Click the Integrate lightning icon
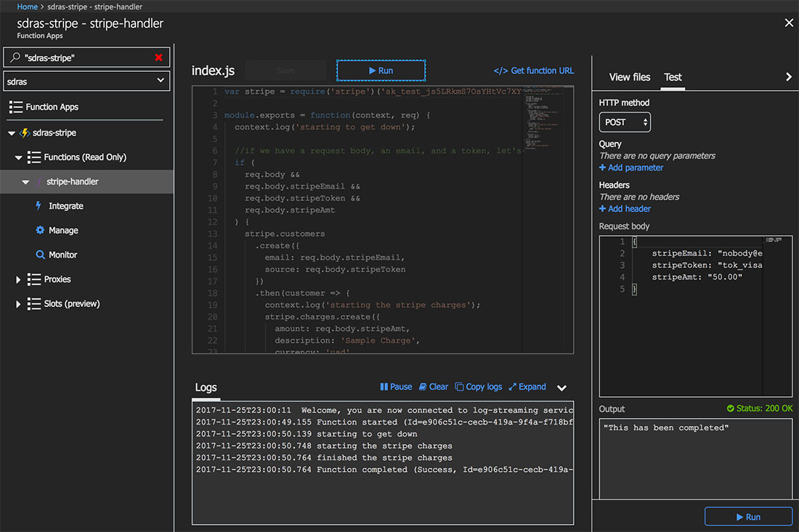 38,205
